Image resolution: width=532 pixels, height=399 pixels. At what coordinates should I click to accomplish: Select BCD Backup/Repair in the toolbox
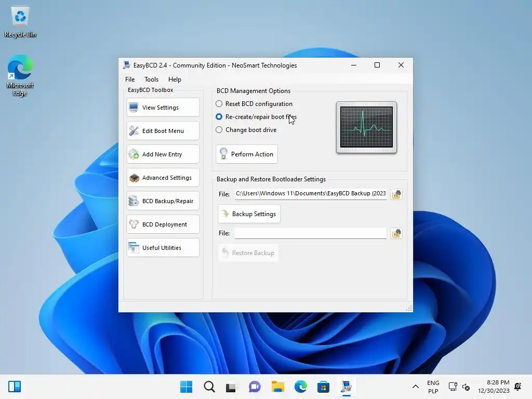[163, 201]
